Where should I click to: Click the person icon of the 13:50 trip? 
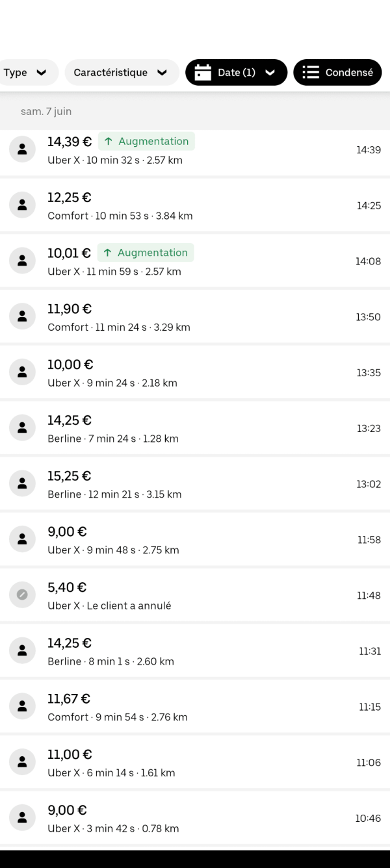(22, 317)
